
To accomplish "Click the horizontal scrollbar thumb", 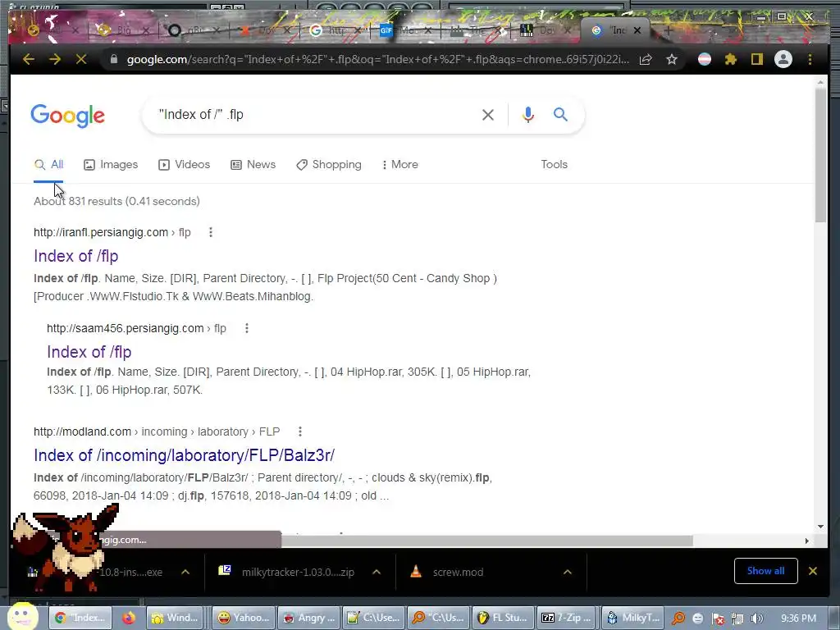I will click(x=487, y=541).
